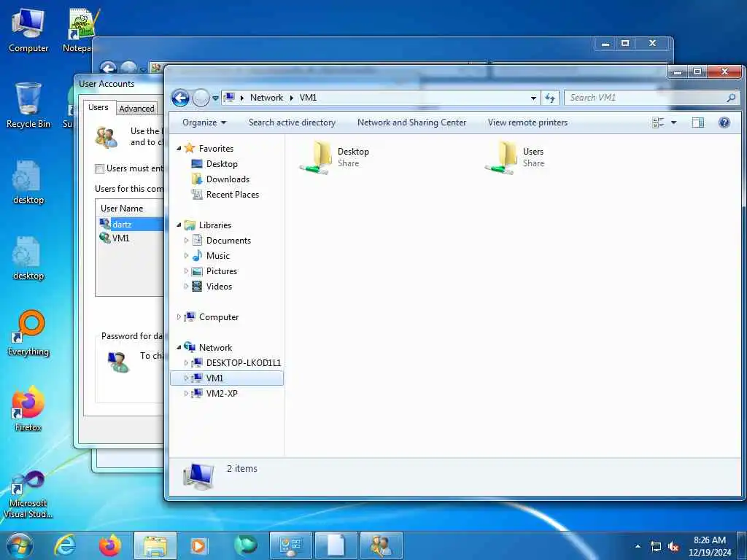
Task: Go back in the VM1 Explorer window
Action: pyautogui.click(x=180, y=98)
